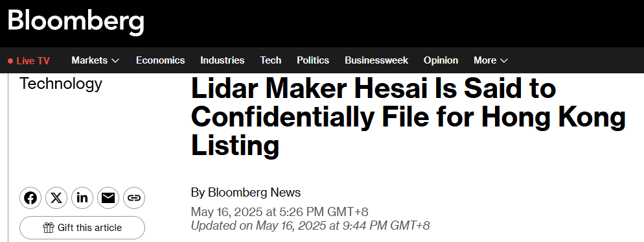Open Businessweek section
Screen dimensions: 644x242
click(x=376, y=60)
